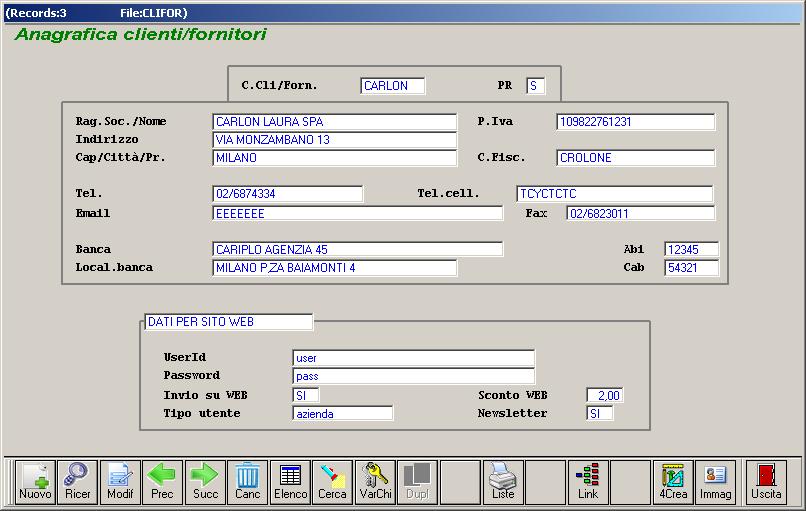Image resolution: width=806 pixels, height=511 pixels.
Task: Go to next record with Succ arrow
Action: point(205,482)
